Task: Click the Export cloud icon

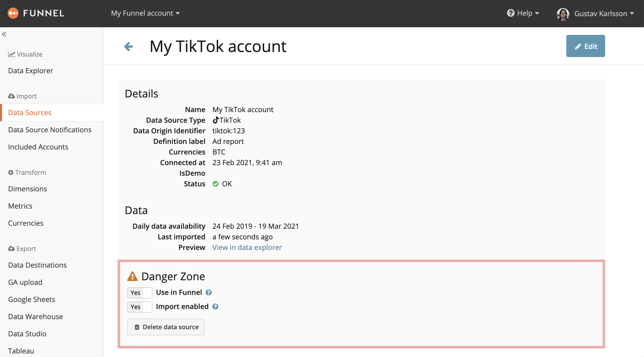Action: click(11, 249)
